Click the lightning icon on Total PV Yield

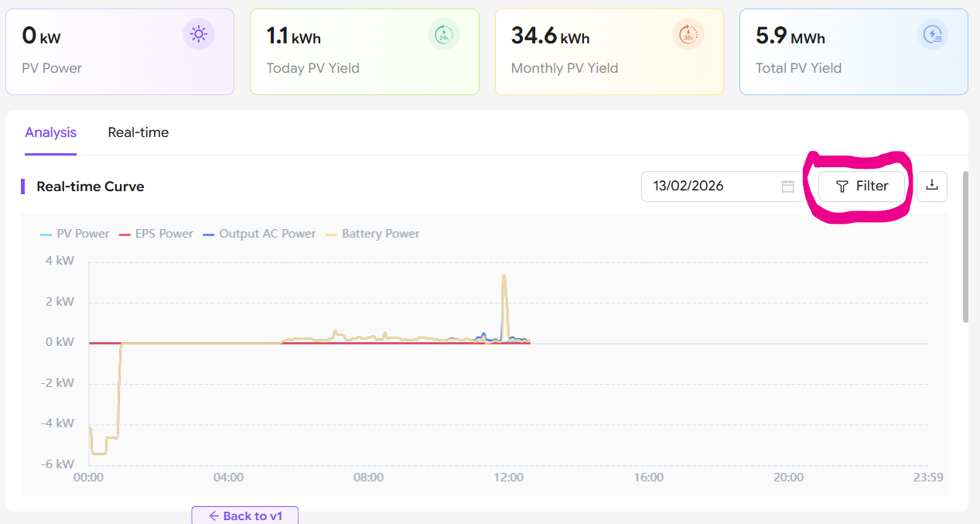(933, 35)
